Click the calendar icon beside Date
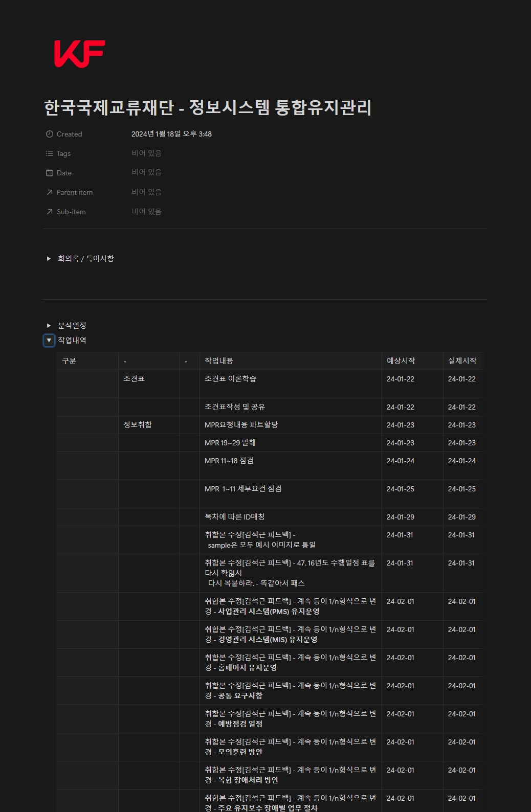 50,173
